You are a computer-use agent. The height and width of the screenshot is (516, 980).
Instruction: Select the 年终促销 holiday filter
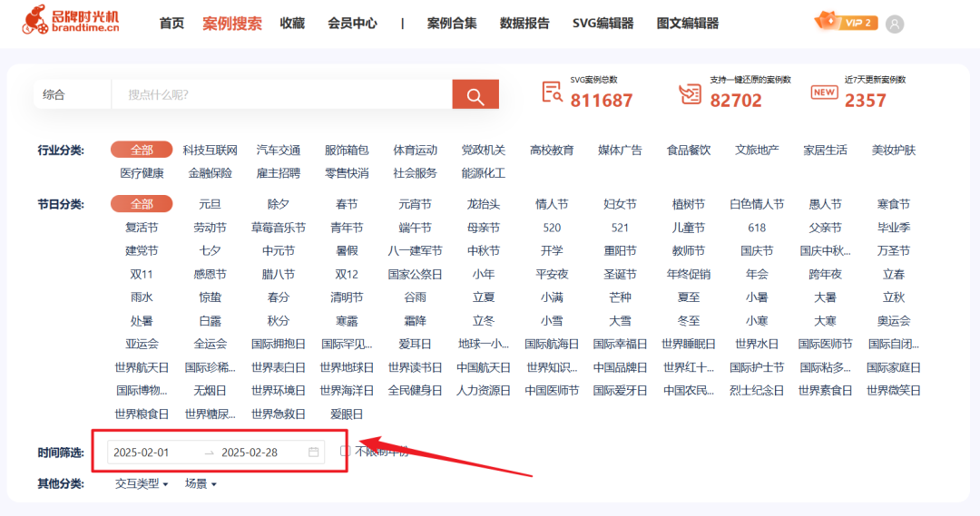click(x=688, y=274)
